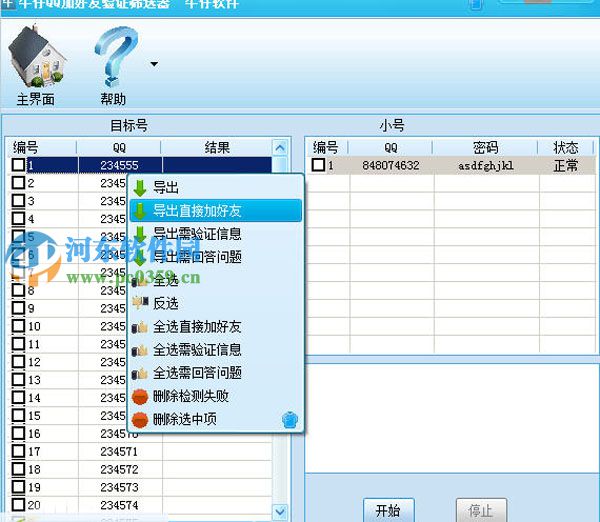The height and width of the screenshot is (522, 600).
Task: Select QQ number 234571 cell
Action: pyautogui.click(x=120, y=452)
